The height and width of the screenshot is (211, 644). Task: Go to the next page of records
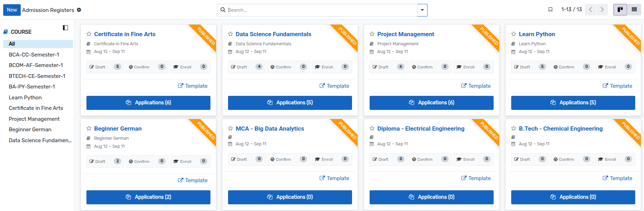602,9
